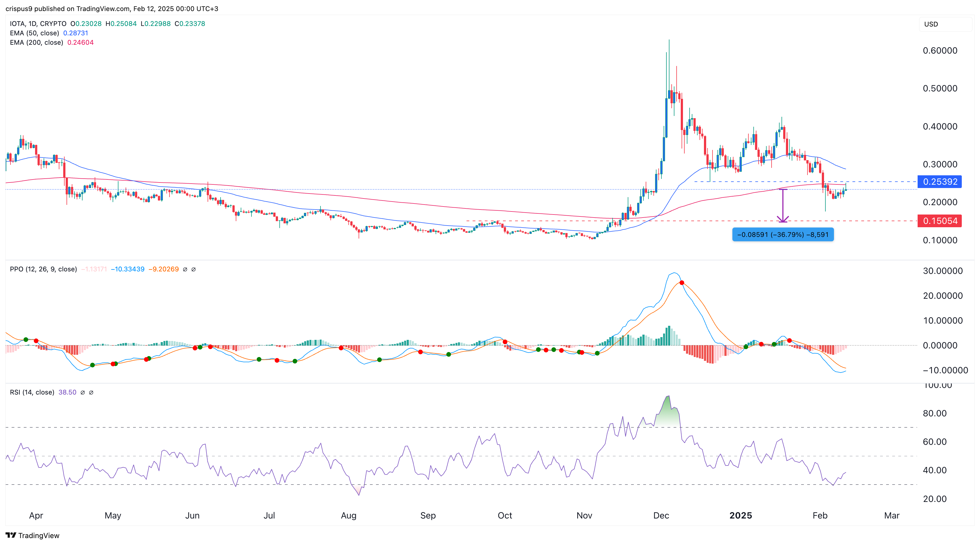Click the RSI 20.00 axis label
This screenshot has height=545, width=980.
click(935, 499)
